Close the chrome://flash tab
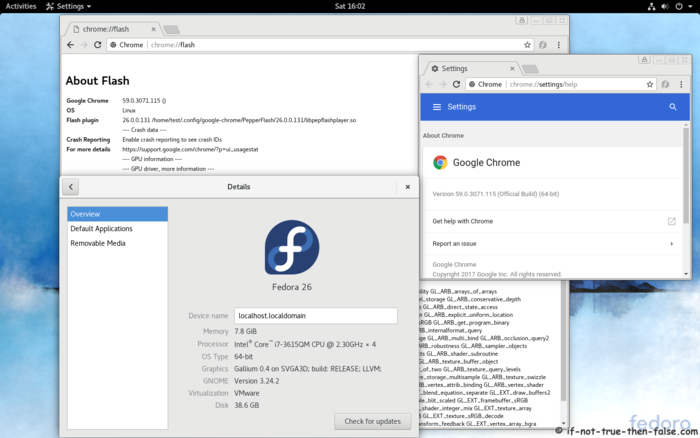The image size is (700, 438). (154, 29)
